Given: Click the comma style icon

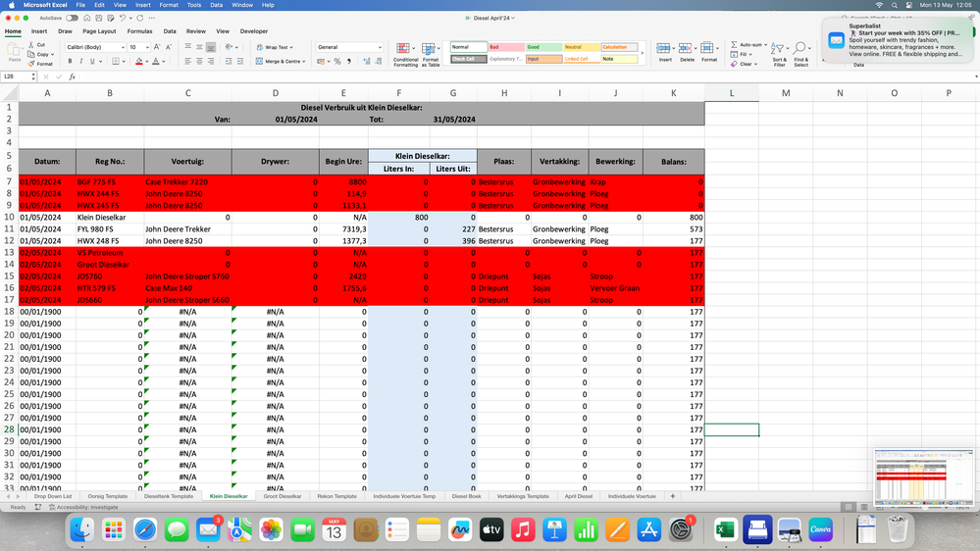Looking at the screenshot, I should click(x=349, y=61).
